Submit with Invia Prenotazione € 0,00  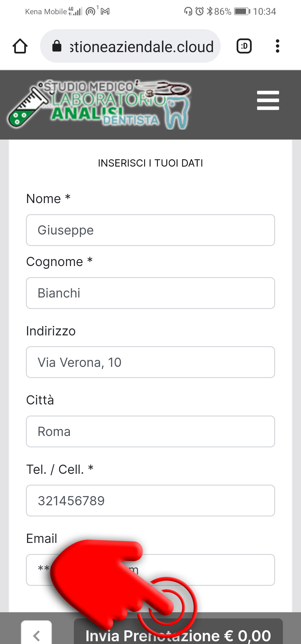178,632
